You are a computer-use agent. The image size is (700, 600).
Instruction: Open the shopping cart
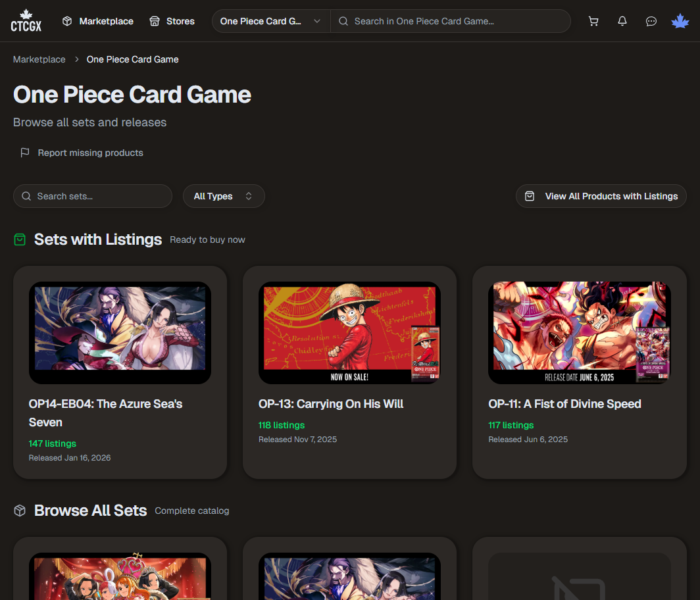pos(593,21)
